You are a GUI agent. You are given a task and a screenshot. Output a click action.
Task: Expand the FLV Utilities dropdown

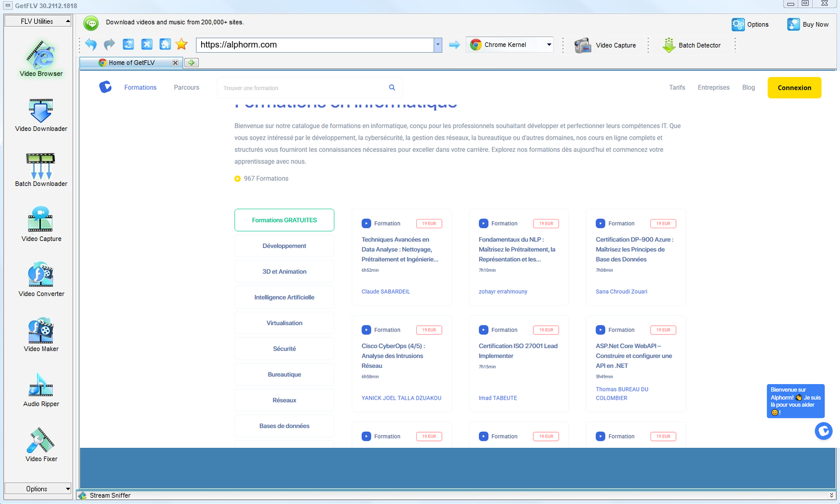[x=38, y=21]
